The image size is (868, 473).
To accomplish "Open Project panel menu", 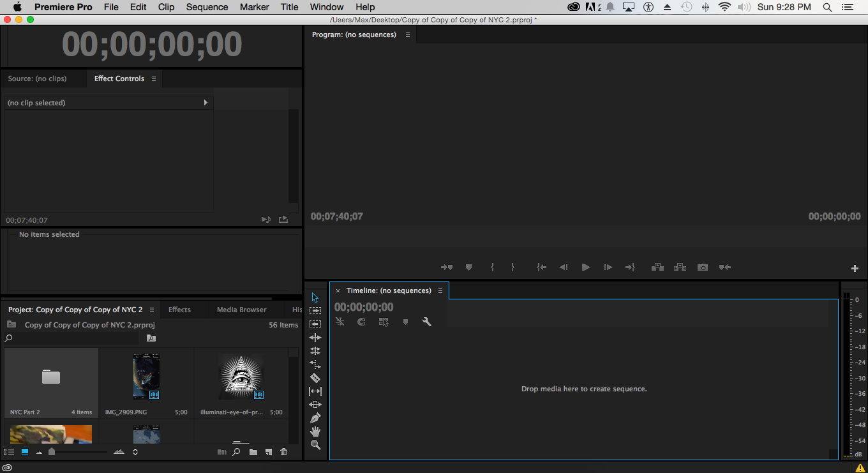I will coord(152,310).
